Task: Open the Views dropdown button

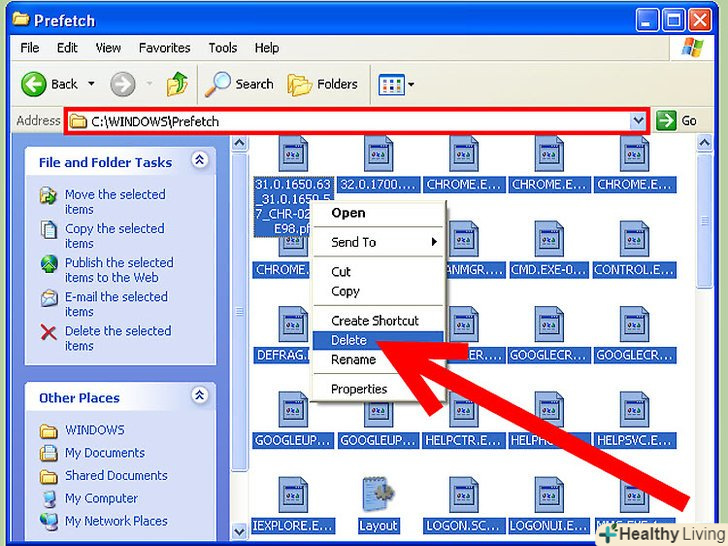Action: click(x=397, y=84)
